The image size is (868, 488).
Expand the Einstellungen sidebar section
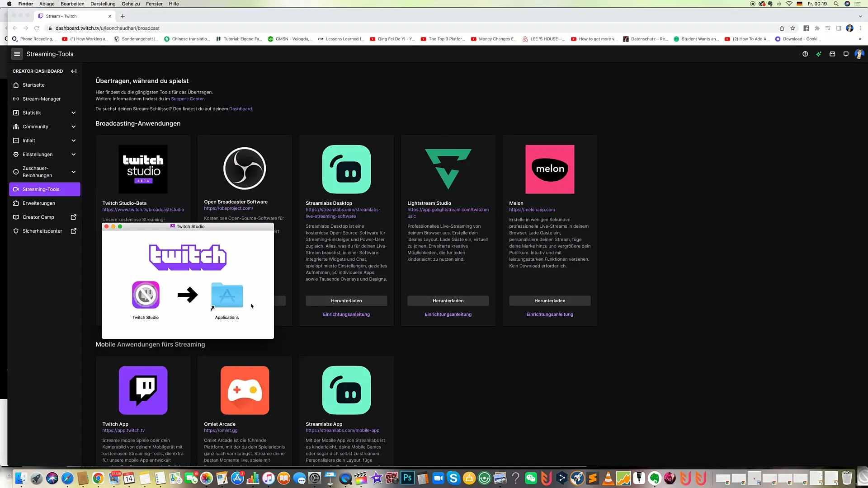[74, 155]
